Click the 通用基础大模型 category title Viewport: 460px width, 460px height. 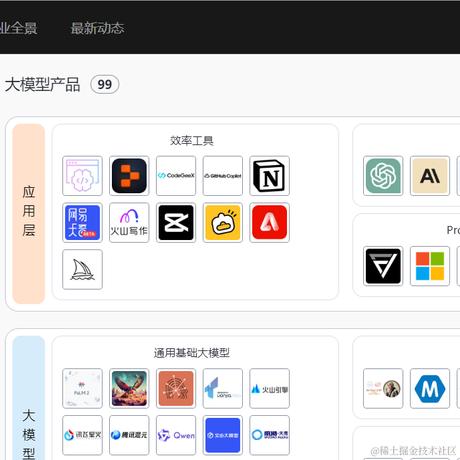[192, 353]
